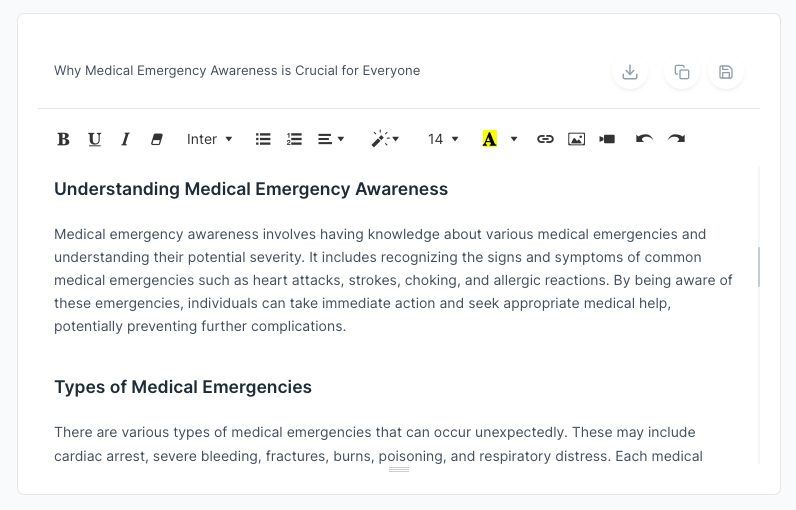Click the copy document button

682,72
